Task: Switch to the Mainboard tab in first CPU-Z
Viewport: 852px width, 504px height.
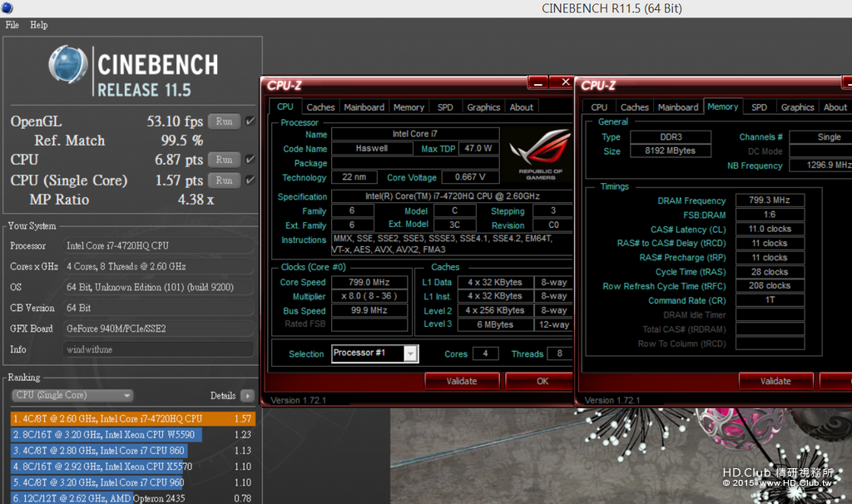Action: 364,107
